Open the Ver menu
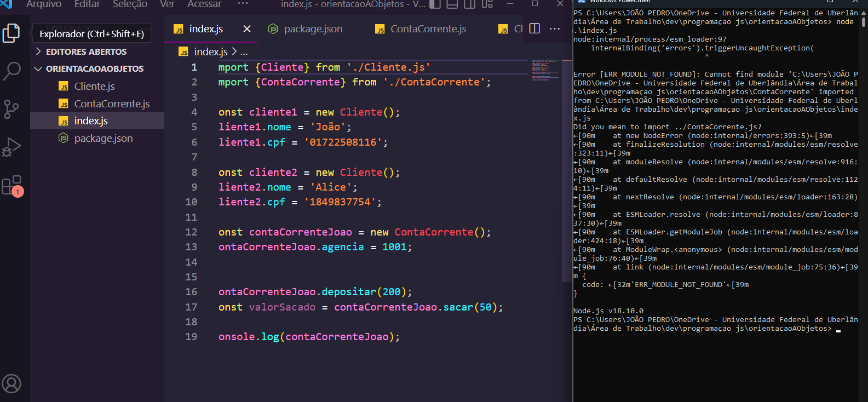 pyautogui.click(x=167, y=4)
